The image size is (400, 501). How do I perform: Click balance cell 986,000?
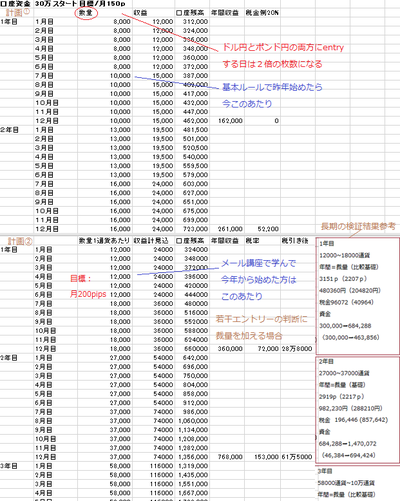[195, 412]
